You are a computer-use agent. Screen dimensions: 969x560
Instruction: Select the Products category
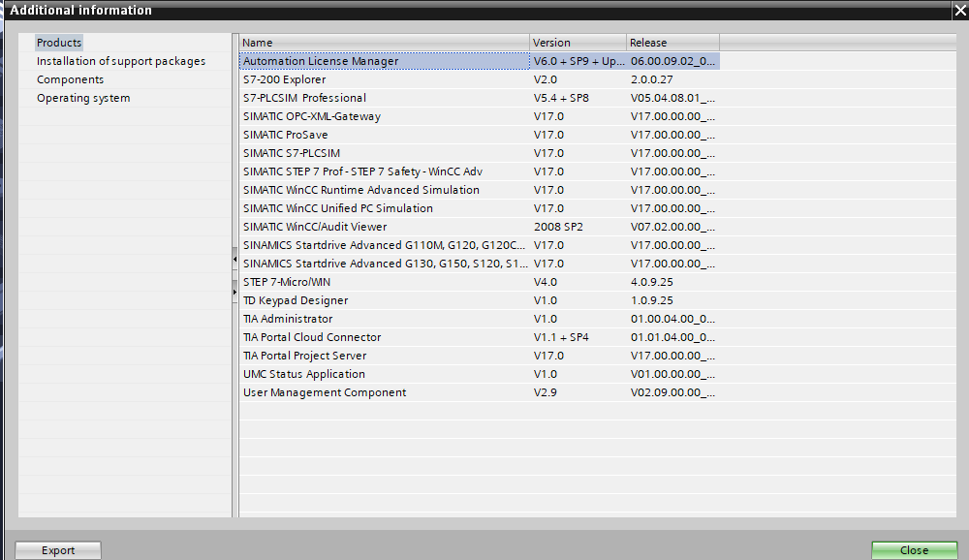59,43
